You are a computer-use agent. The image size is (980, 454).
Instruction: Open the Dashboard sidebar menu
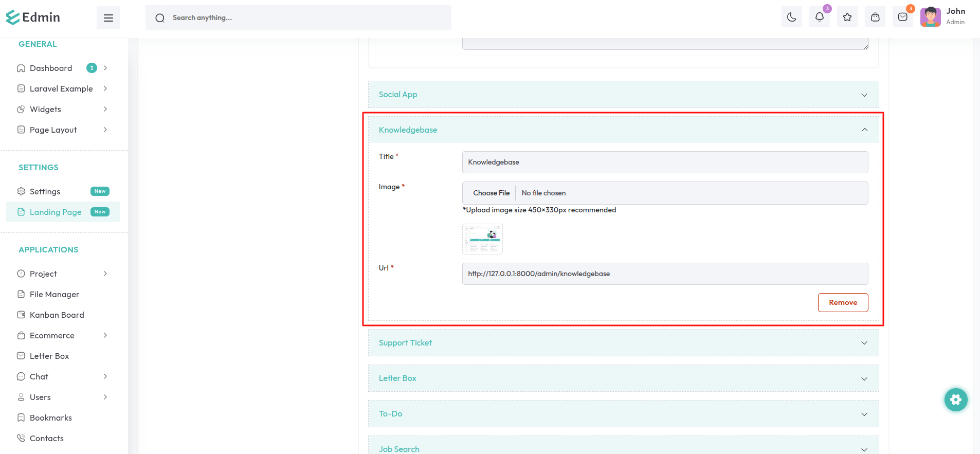(51, 68)
